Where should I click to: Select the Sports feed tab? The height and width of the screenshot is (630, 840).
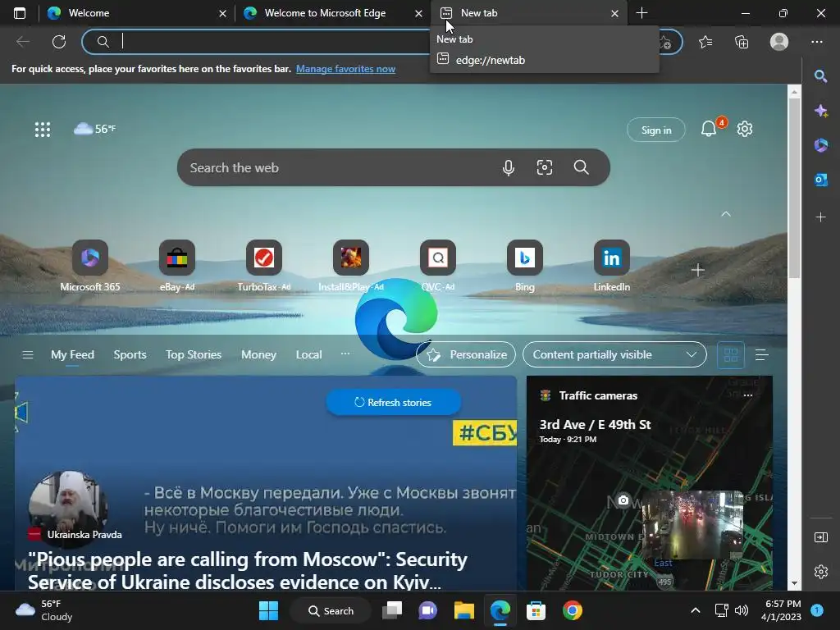(x=130, y=354)
